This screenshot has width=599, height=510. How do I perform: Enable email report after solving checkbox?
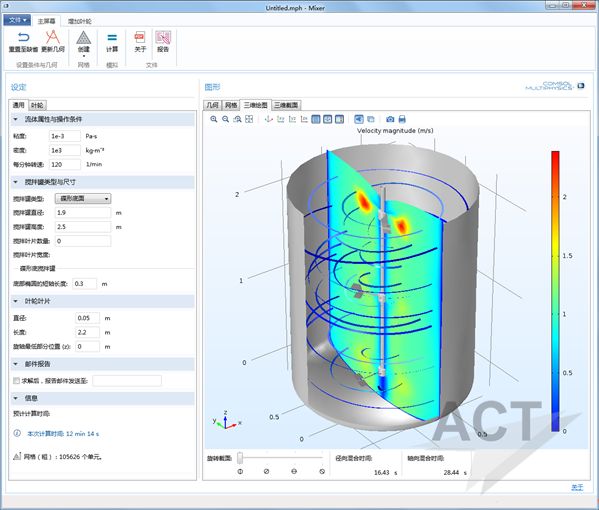pos(16,380)
